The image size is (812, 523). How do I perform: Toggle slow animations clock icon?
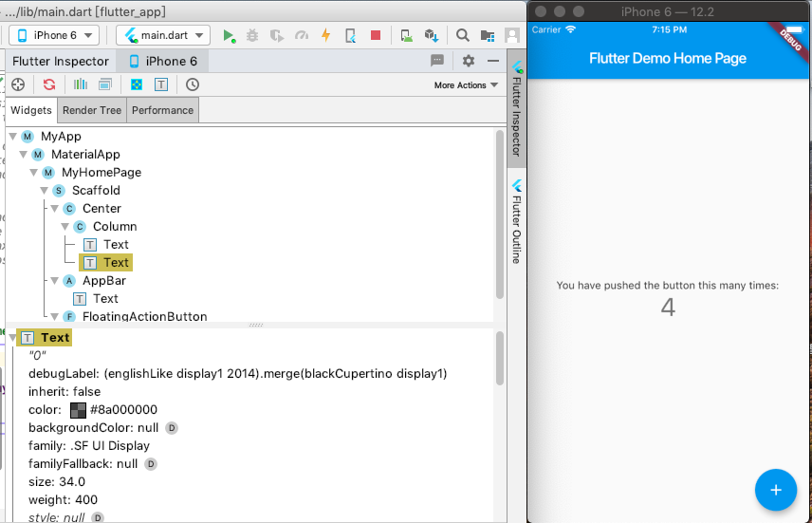[193, 84]
